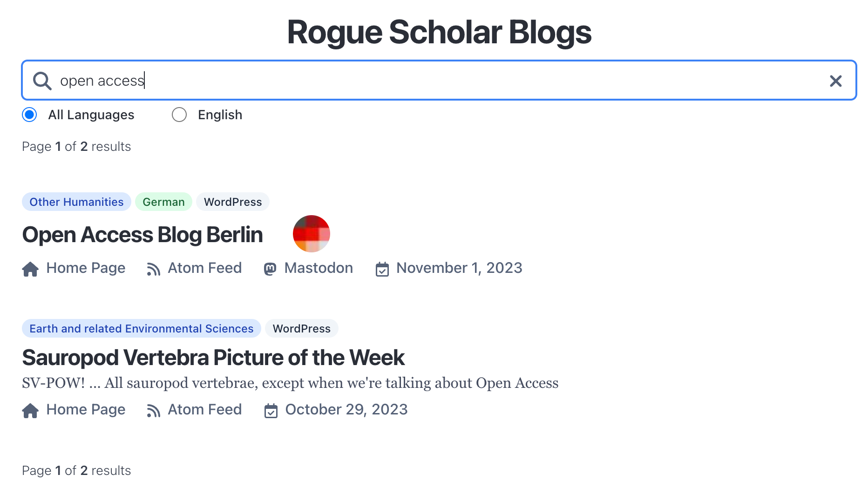Open the Mastodon link
Image resolution: width=868 pixels, height=488 pixels.
(319, 268)
